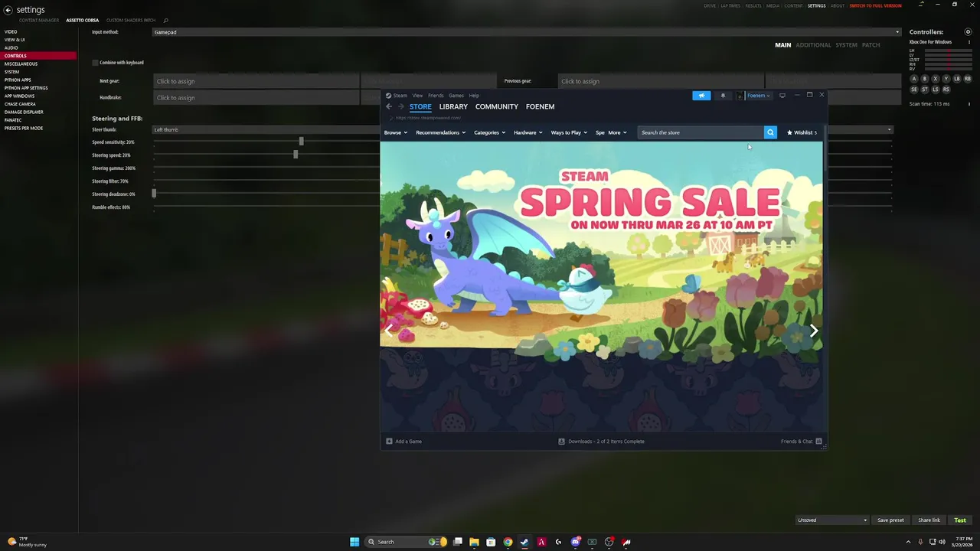
Task: Expand the Steam Recommendations menu
Action: point(440,132)
